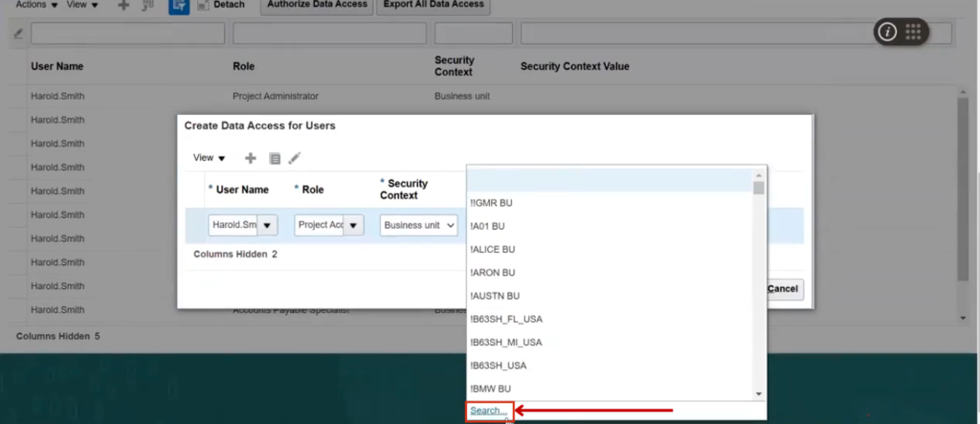980x424 pixels.
Task: Expand the Role dropdown arrow
Action: [x=353, y=226]
